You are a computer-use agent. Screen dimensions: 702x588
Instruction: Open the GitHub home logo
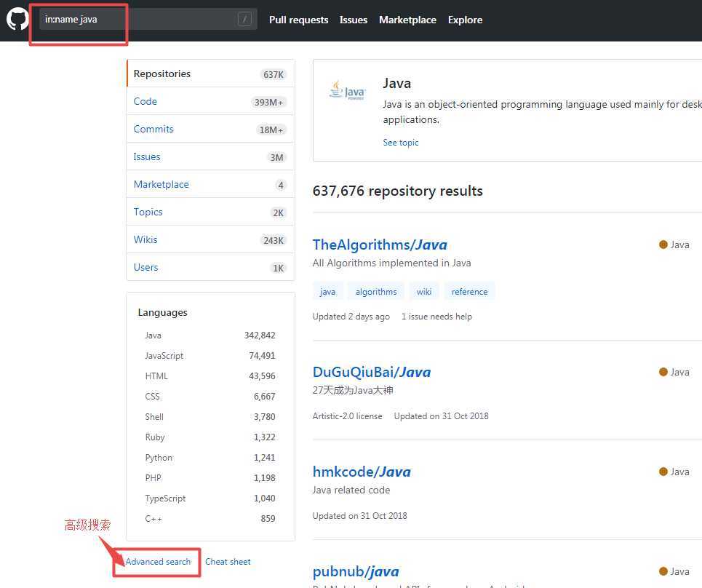pos(17,19)
